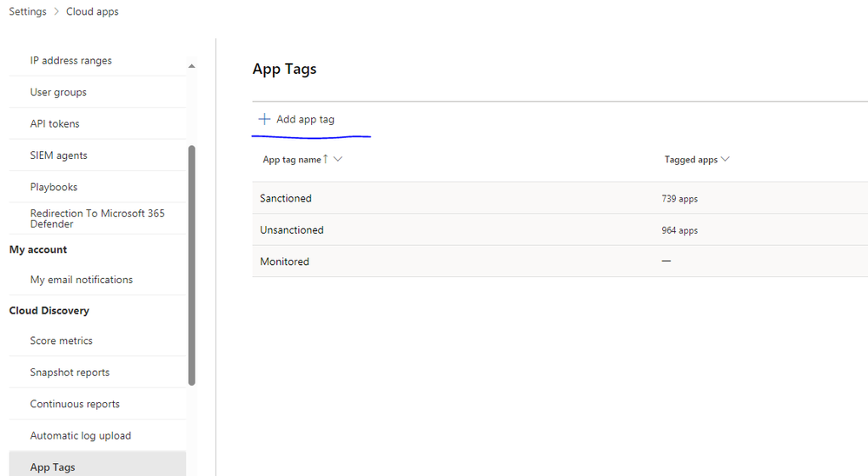Viewport: 868px width, 476px height.
Task: Open Automatic log upload settings
Action: [81, 435]
